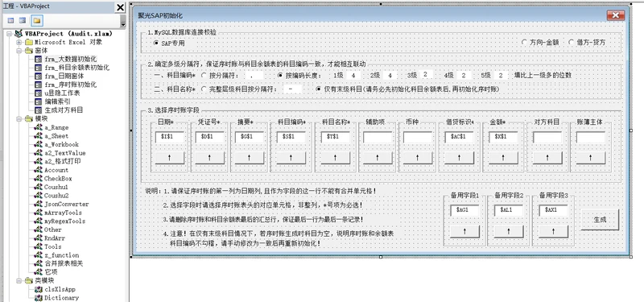Viewport: 644px width, 302px height.
Task: Select the Coushu1 module icon
Action: coord(38,187)
